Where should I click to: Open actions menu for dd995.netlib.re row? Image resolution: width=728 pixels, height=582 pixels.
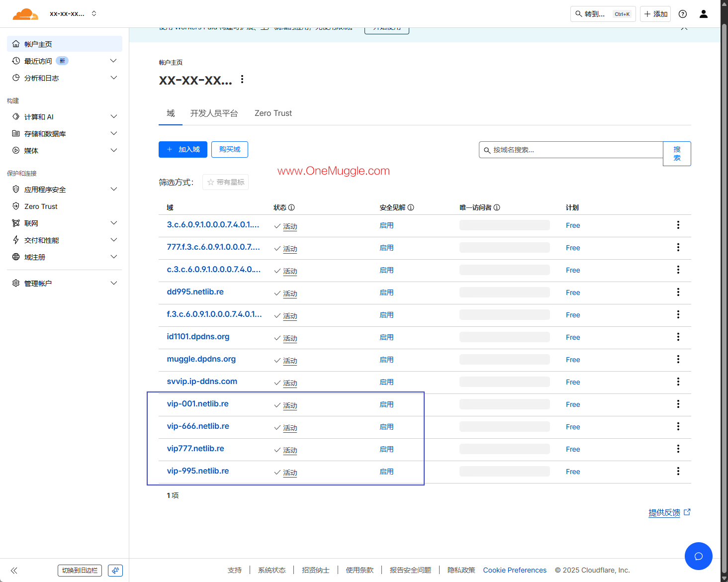(678, 292)
